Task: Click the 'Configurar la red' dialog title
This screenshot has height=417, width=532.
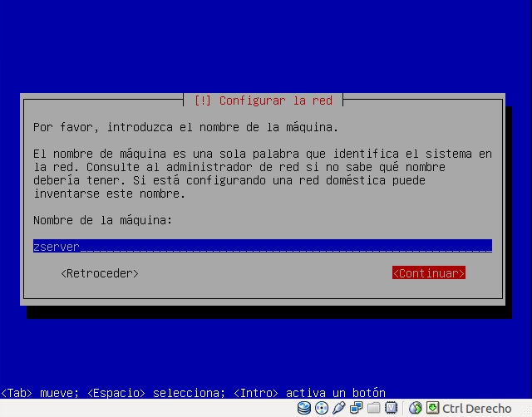Action: (x=263, y=101)
